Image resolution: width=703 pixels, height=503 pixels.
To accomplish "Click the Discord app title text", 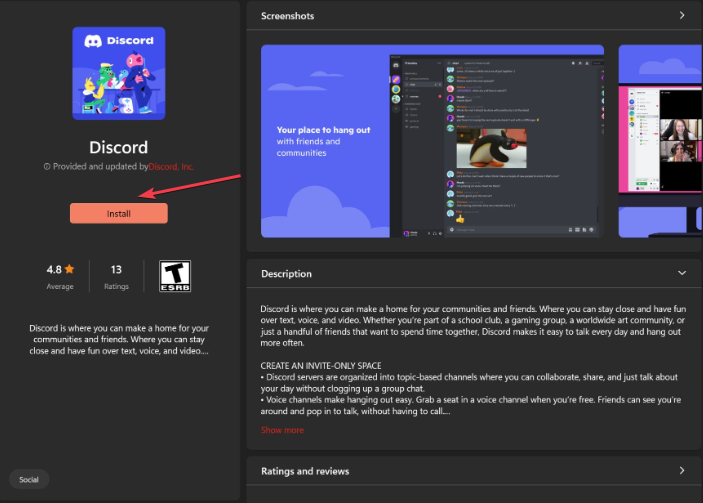I will (x=119, y=145).
